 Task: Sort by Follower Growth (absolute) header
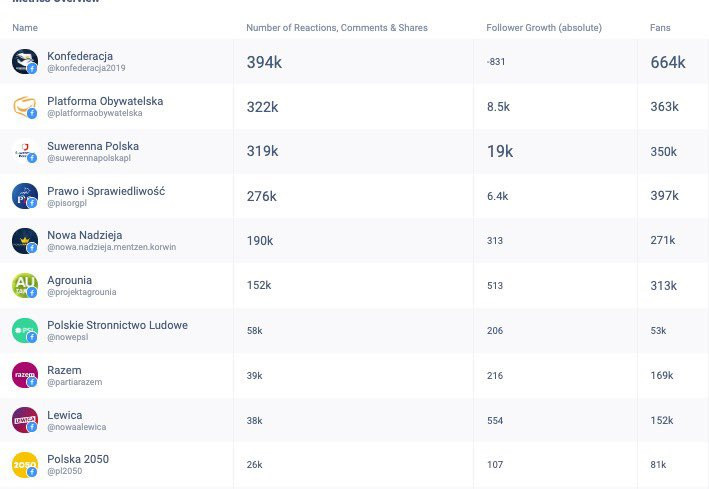pos(543,28)
